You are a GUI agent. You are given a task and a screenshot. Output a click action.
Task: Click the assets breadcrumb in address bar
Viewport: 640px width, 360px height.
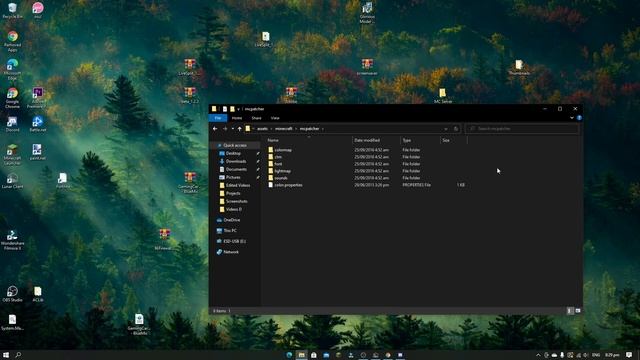click(x=262, y=129)
